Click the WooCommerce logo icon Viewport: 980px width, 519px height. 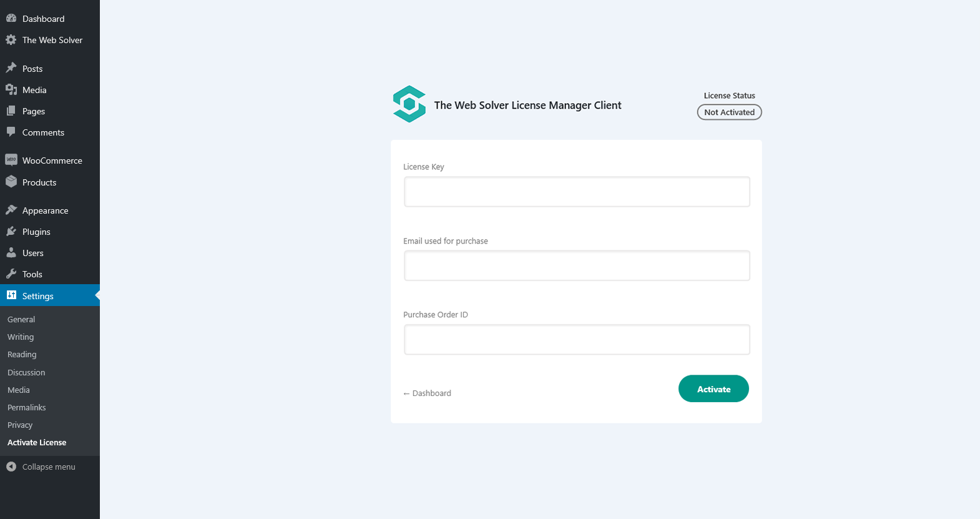[11, 160]
